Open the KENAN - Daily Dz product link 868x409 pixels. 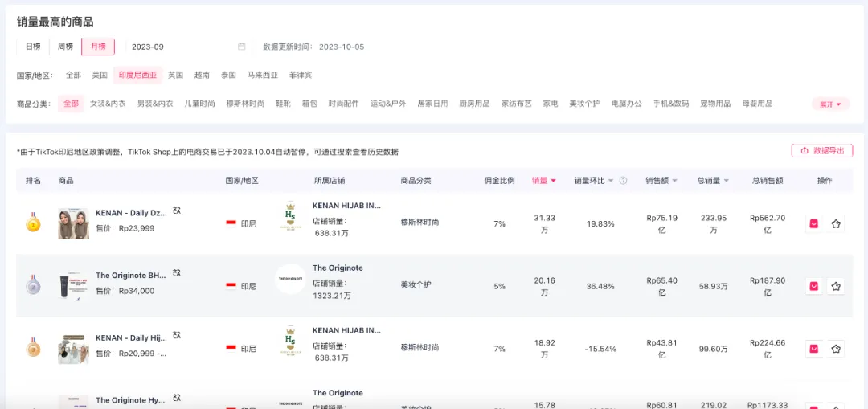click(x=131, y=213)
